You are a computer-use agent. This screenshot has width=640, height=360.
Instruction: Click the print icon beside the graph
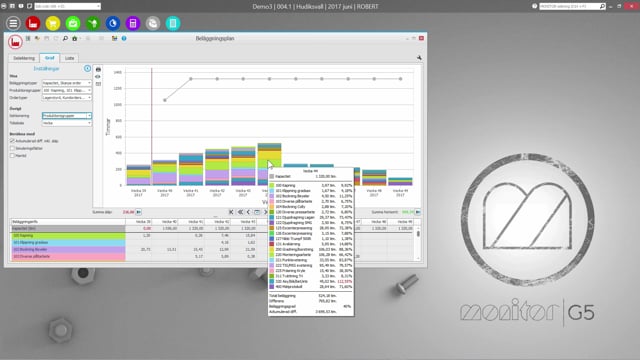click(x=98, y=69)
